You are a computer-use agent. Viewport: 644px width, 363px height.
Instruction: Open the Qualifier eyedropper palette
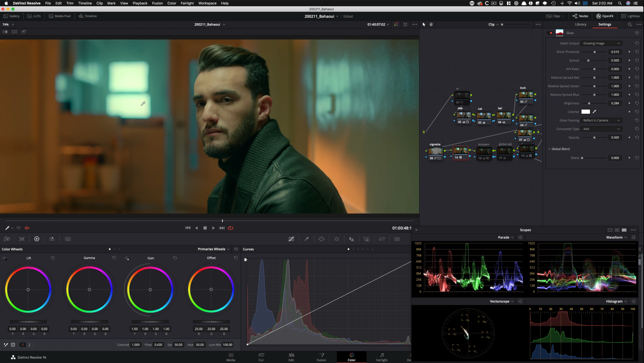[307, 239]
